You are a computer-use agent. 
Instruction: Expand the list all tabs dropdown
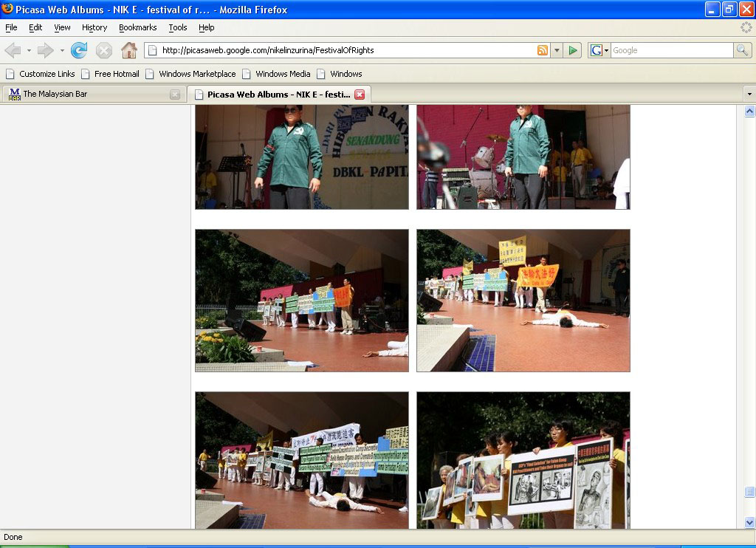[749, 95]
